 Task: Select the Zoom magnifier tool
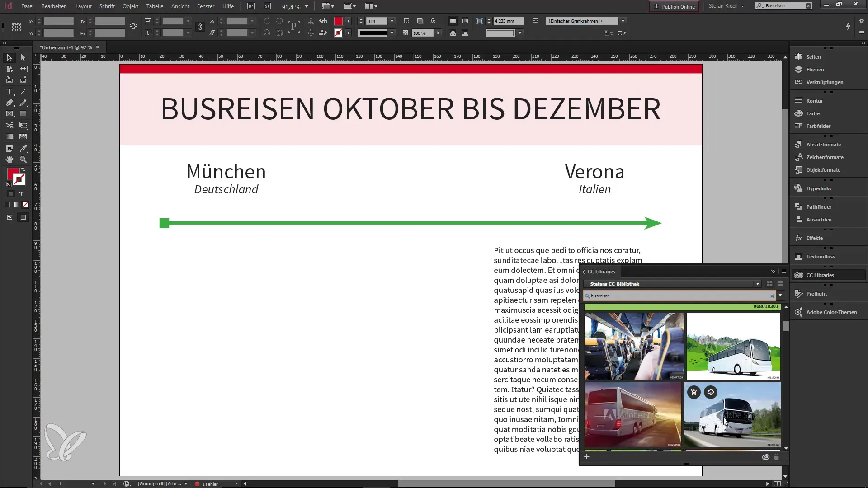click(x=23, y=160)
